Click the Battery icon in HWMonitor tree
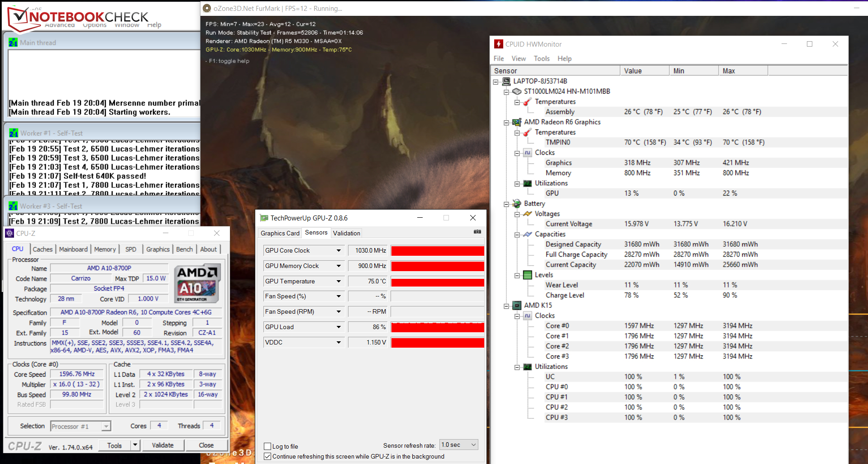The image size is (868, 464). [516, 203]
